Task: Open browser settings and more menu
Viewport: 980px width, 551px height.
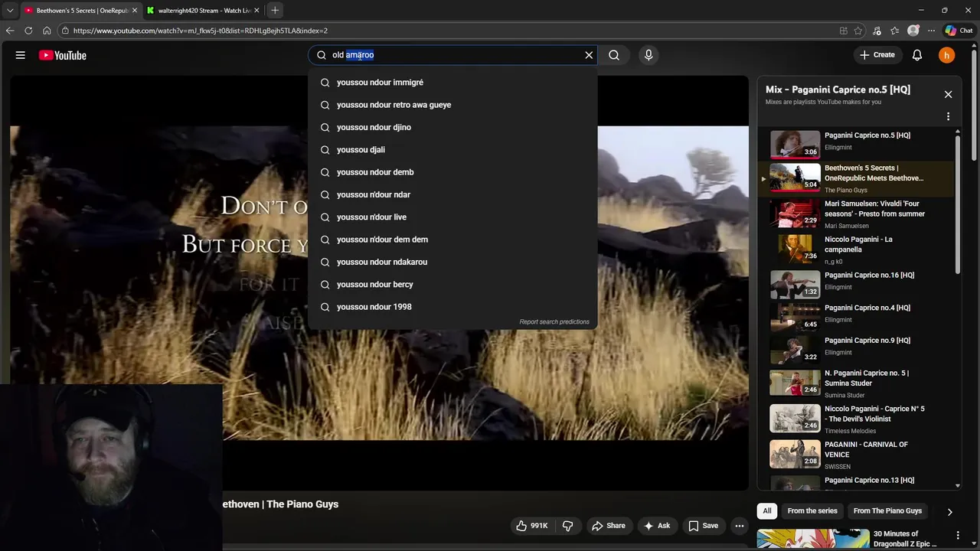Action: click(x=931, y=31)
